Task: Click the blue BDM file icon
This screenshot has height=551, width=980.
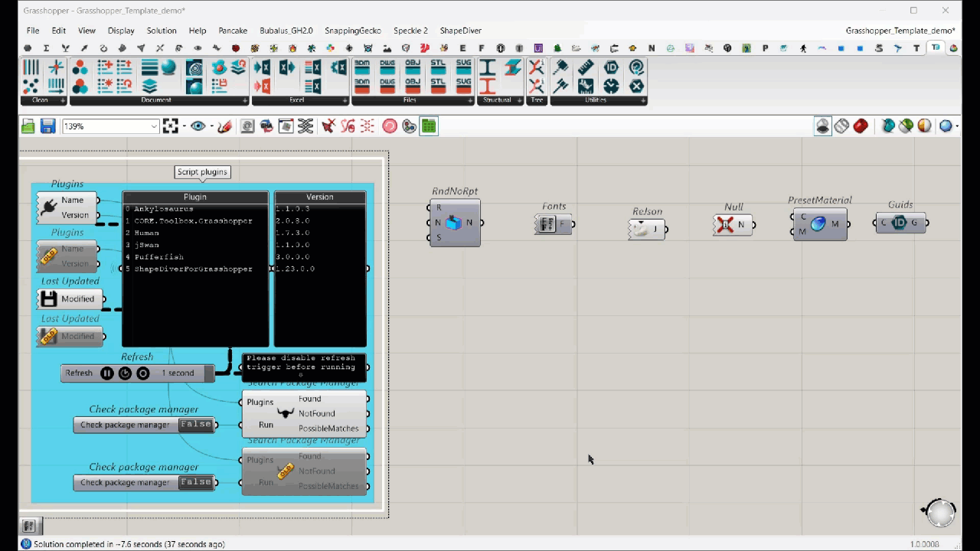Action: 362,67
